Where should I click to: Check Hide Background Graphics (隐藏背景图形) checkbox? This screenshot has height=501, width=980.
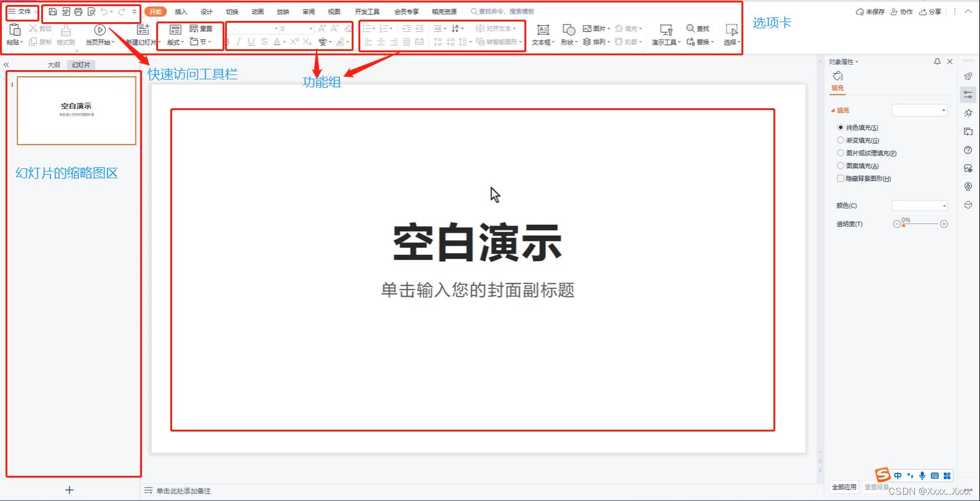point(840,178)
